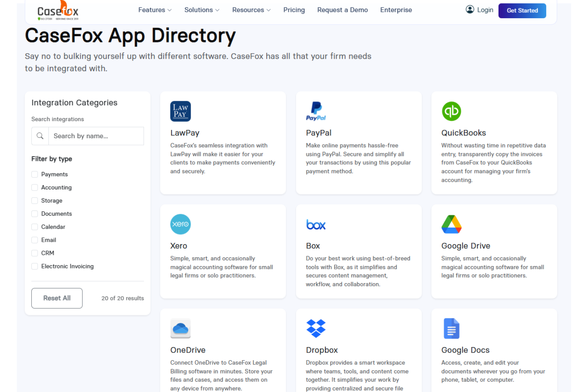Viewport: 588px width, 392px height.
Task: Click the PayPal logo icon
Action: click(x=316, y=111)
